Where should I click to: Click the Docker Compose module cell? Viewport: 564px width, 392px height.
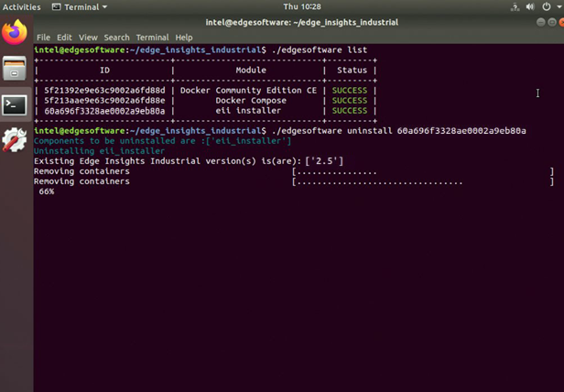point(251,101)
